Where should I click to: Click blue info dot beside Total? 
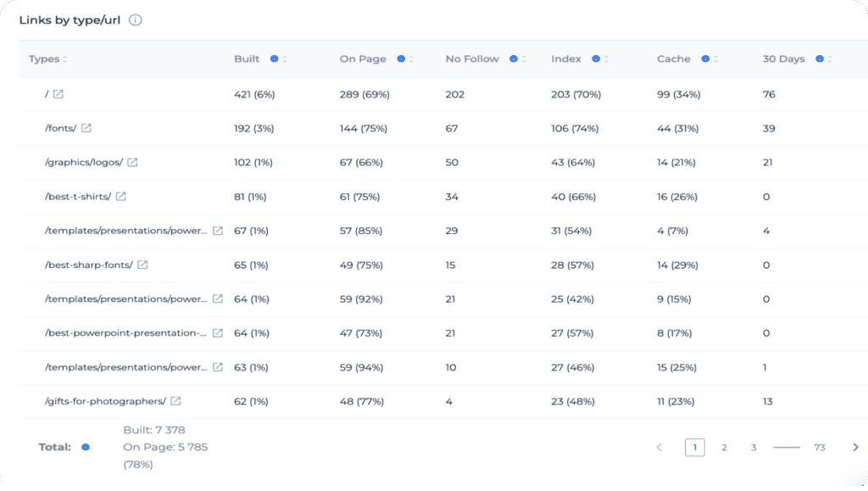pyautogui.click(x=86, y=447)
